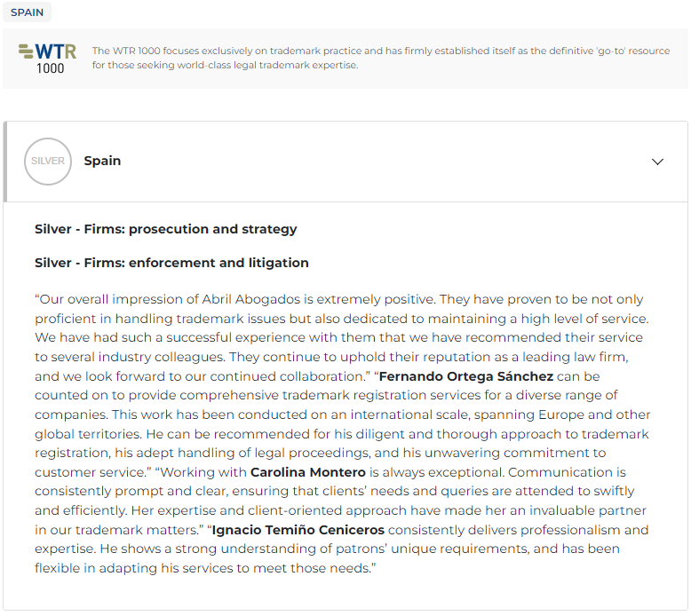
Task: Collapse the Spain section using the chevron
Action: pos(657,162)
